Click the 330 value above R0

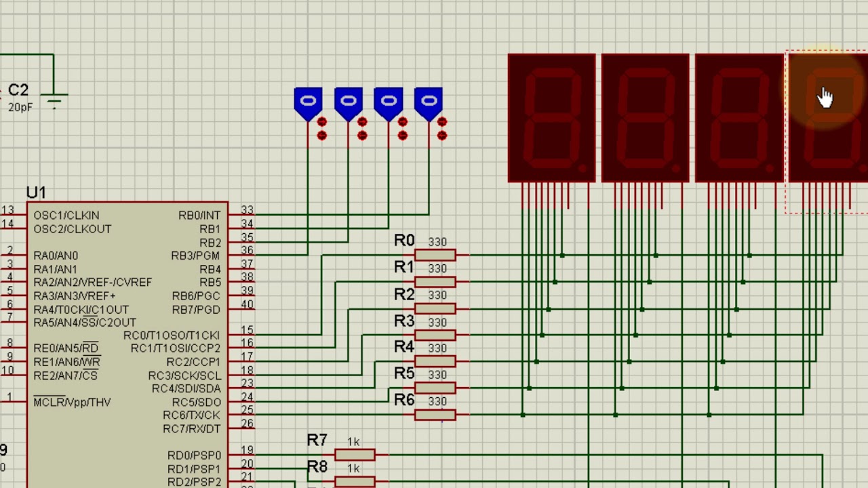click(x=437, y=242)
